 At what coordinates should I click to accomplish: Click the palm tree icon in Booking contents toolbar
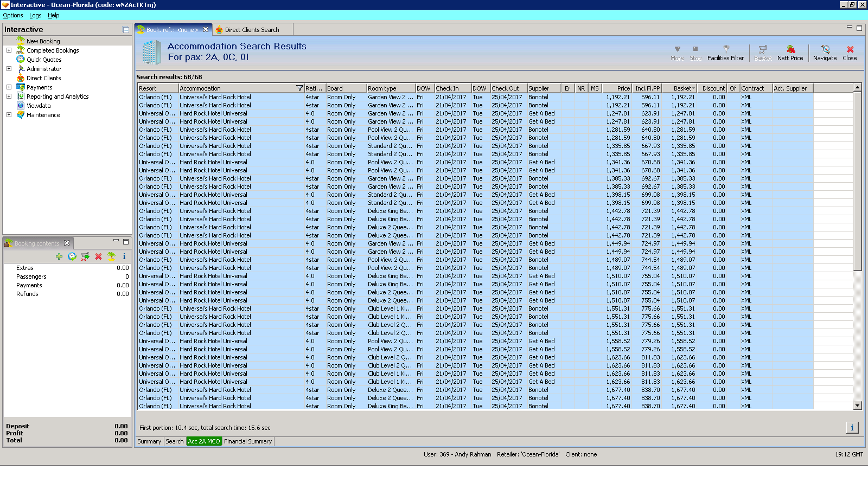click(x=111, y=256)
